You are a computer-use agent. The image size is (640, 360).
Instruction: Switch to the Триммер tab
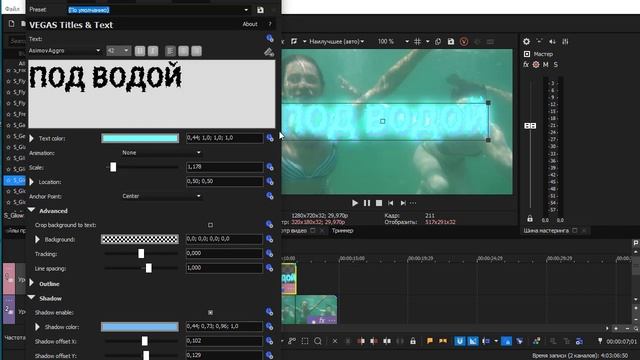[342, 231]
